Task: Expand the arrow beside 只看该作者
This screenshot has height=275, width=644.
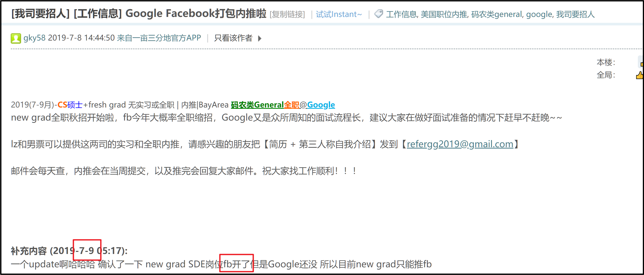Action: (260, 38)
